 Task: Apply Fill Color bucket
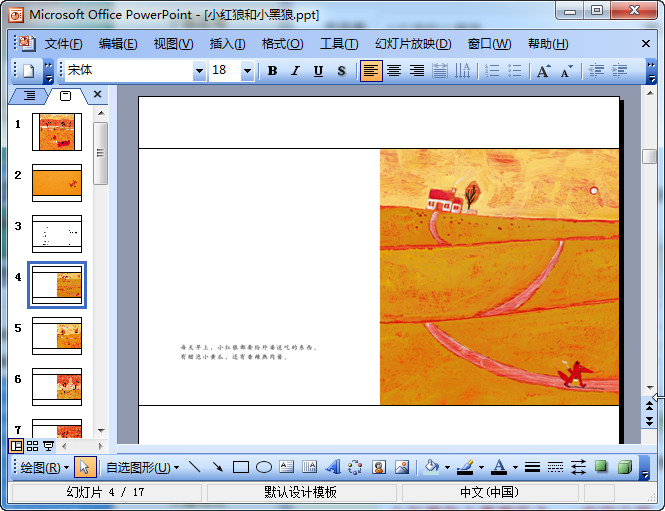pos(432,467)
